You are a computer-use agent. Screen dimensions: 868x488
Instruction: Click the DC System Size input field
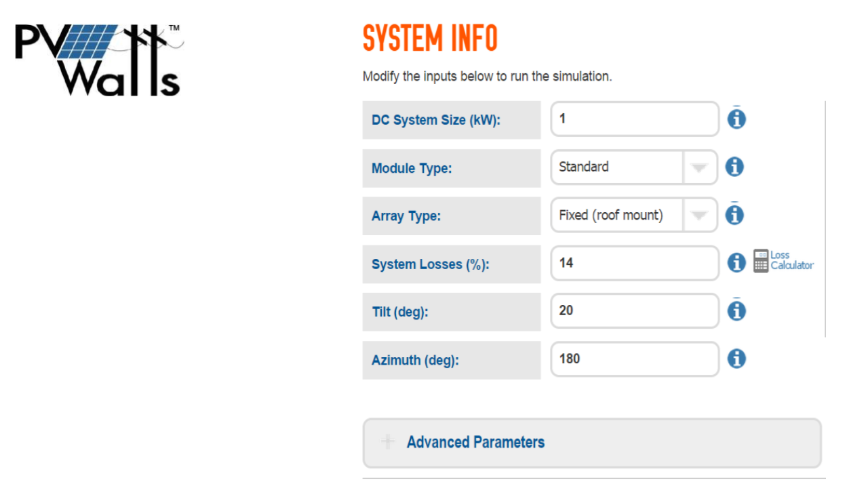pos(634,119)
